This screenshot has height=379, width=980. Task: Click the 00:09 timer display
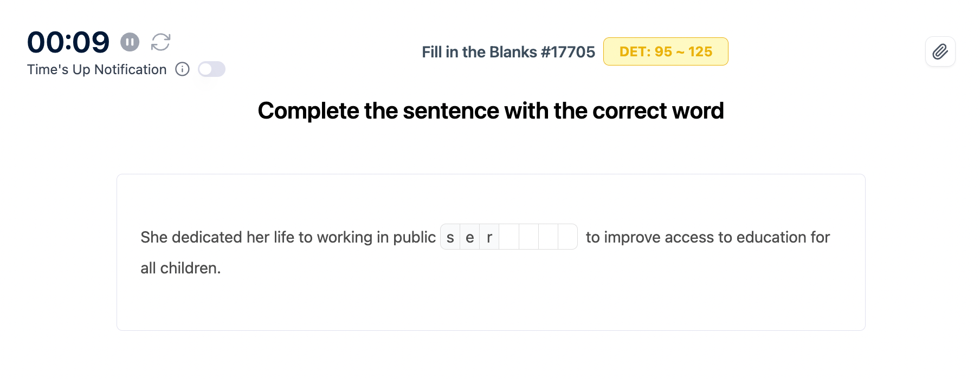click(x=68, y=42)
